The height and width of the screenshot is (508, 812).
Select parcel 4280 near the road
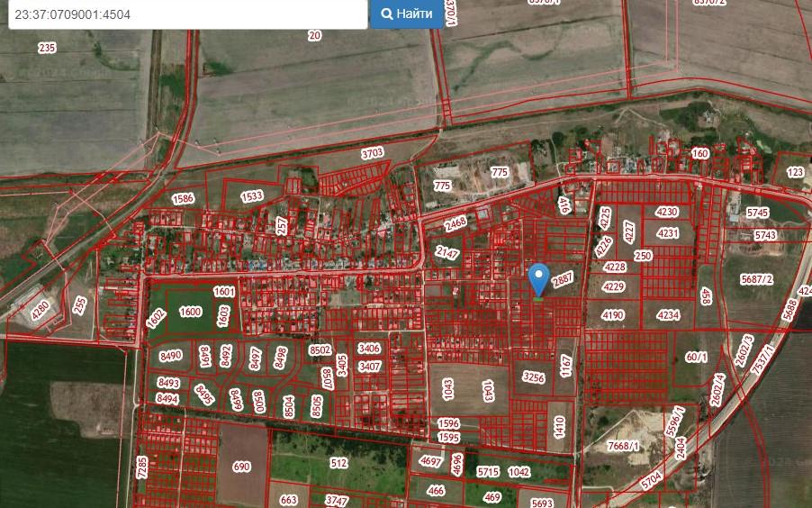[41, 311]
